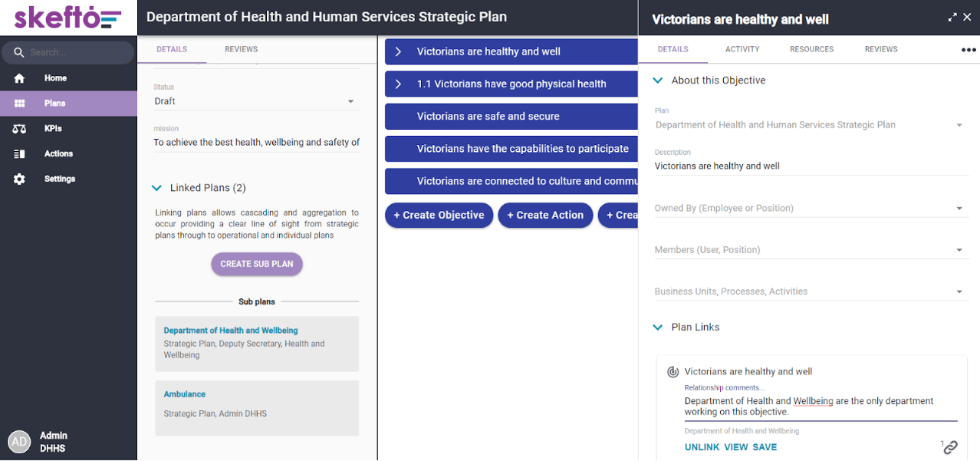The height and width of the screenshot is (461, 980).
Task: Open the Settings gear icon
Action: 19,179
